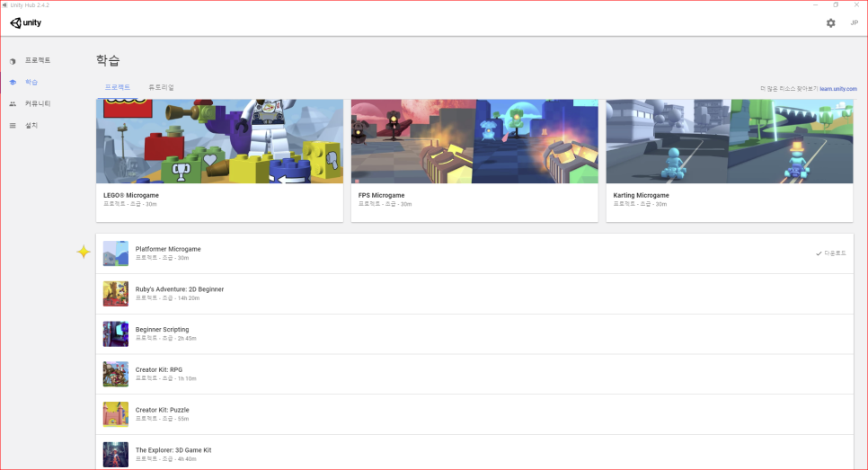Open Beginner Scripting row title

point(163,330)
